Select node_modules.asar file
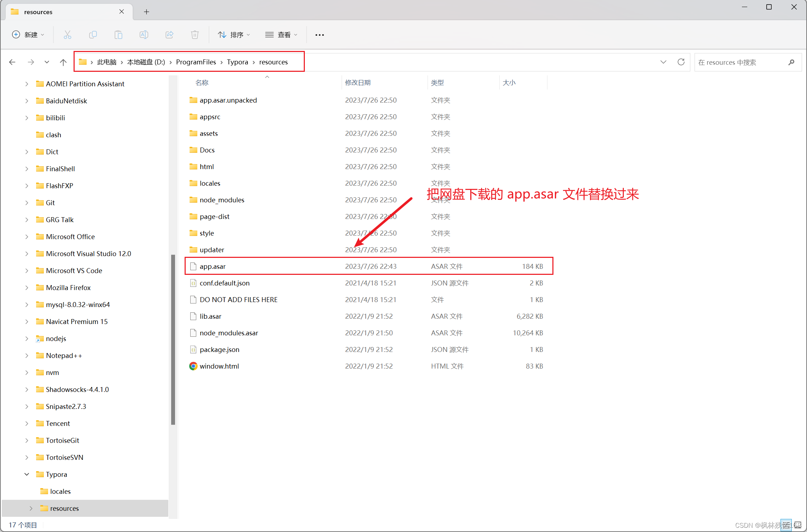Viewport: 807px width, 532px height. [229, 333]
